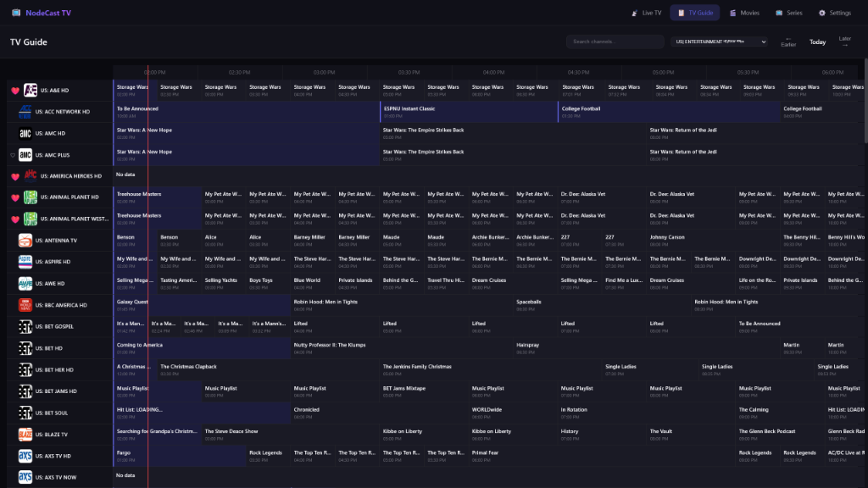Click the vertical guide scrollbar

point(865,100)
